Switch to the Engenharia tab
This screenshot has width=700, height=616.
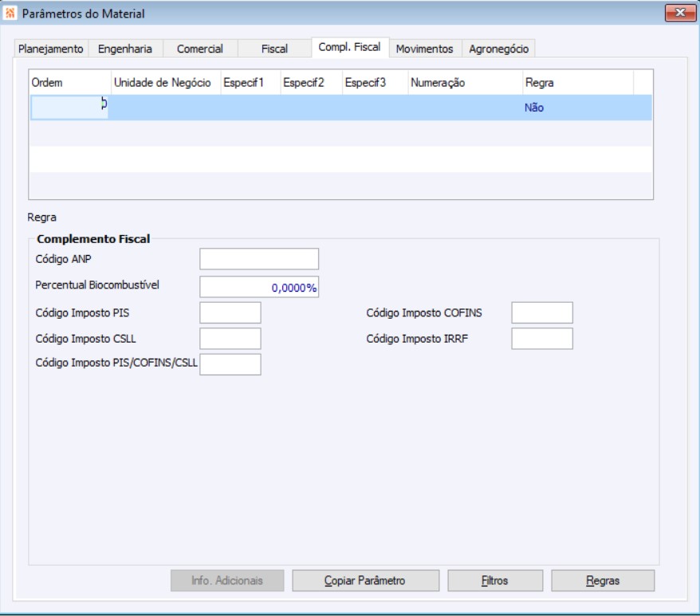click(125, 49)
